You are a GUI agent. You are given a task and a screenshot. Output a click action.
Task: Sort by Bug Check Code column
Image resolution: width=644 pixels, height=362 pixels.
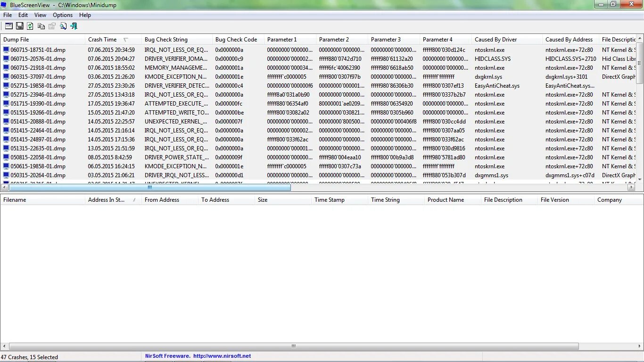[238, 40]
